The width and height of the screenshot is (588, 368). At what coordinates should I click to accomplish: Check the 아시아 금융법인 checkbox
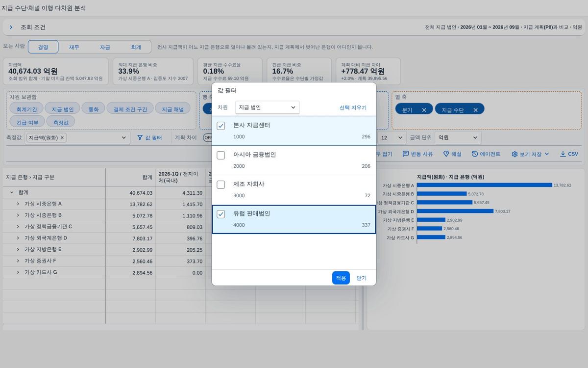[221, 156]
